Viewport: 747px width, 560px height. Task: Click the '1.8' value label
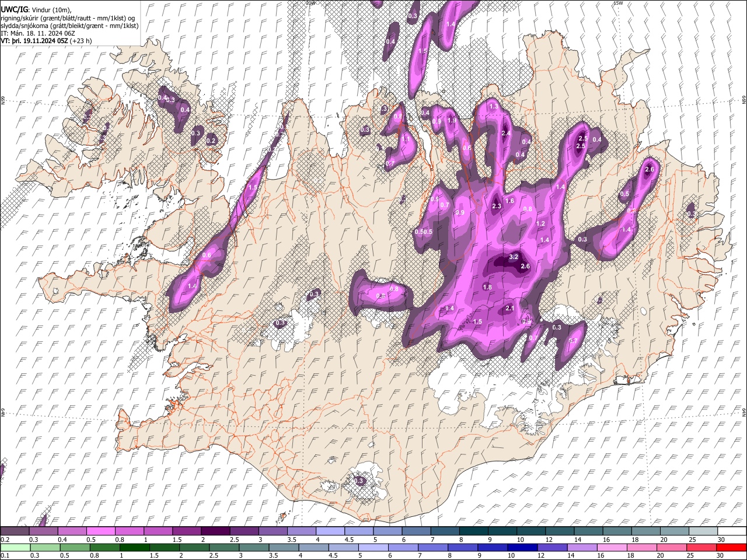(487, 287)
